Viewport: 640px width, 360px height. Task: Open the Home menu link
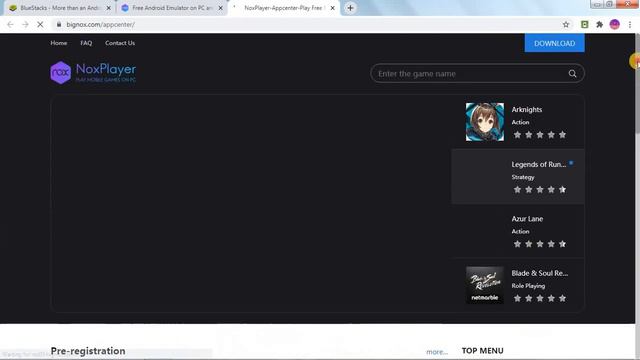click(59, 43)
